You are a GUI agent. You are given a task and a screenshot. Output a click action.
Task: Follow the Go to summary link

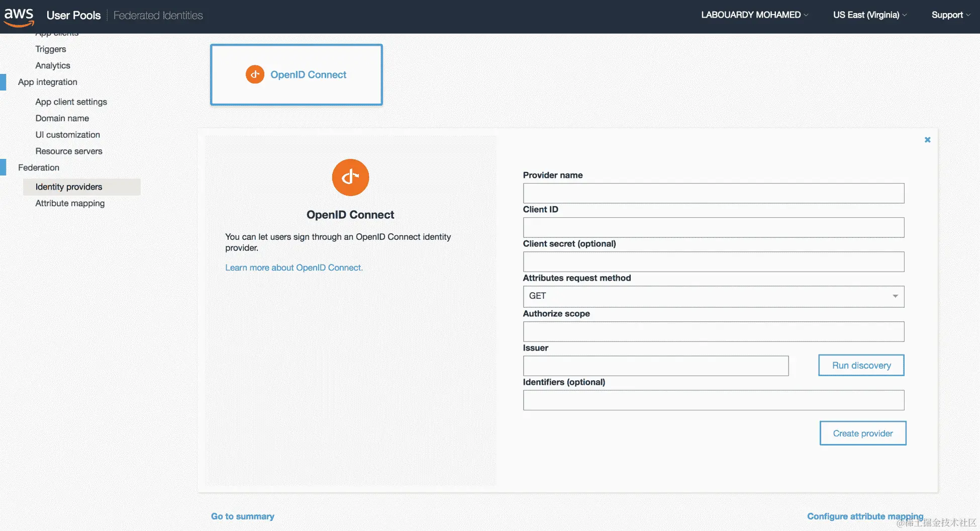[x=243, y=516]
